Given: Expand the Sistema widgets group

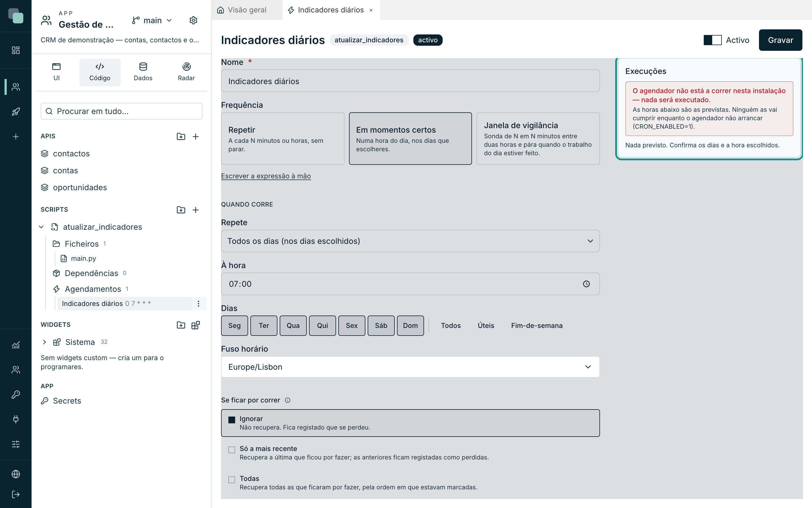Looking at the screenshot, I should pyautogui.click(x=44, y=342).
